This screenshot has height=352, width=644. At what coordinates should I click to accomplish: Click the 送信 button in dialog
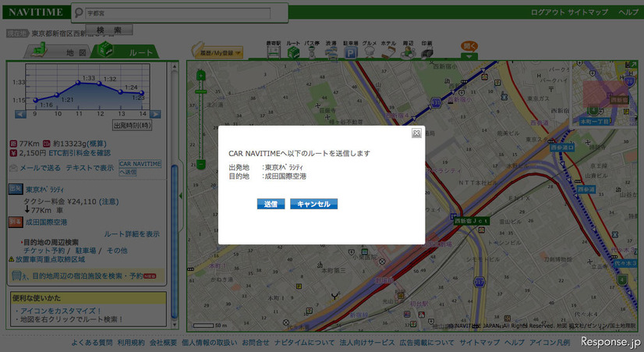tap(271, 204)
